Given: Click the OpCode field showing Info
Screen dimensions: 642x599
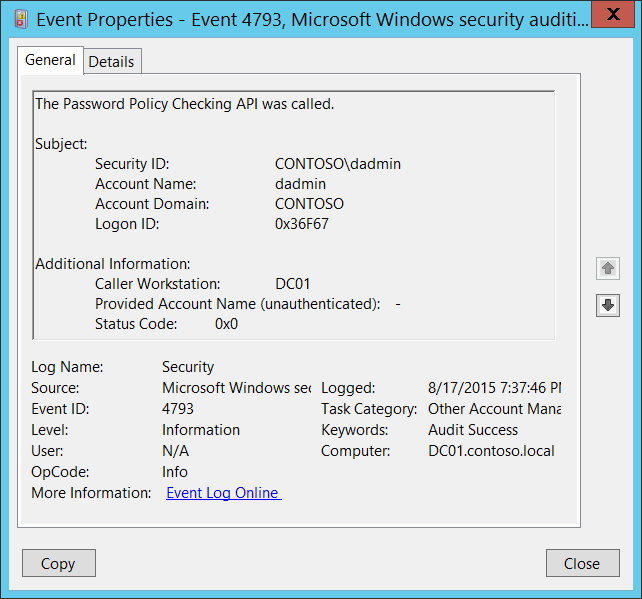Looking at the screenshot, I should pyautogui.click(x=175, y=472).
